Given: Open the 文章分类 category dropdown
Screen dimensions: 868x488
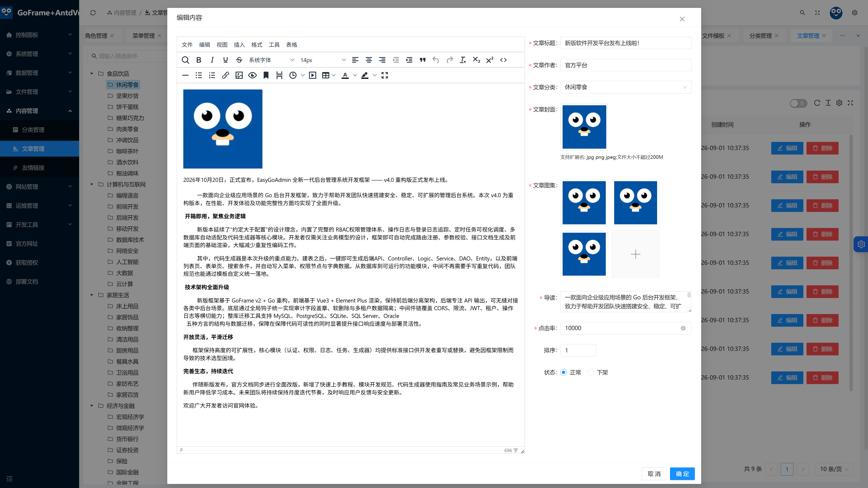Looking at the screenshot, I should tap(626, 87).
